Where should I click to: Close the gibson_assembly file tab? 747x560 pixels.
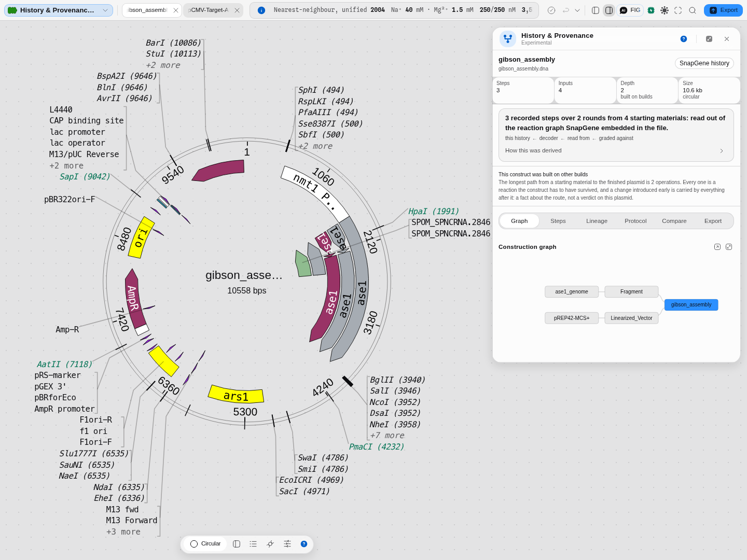point(176,10)
